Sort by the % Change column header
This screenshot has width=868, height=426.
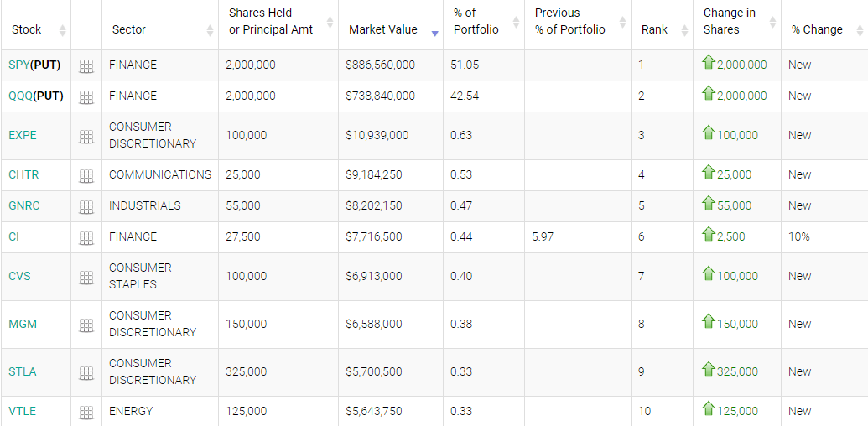coord(817,29)
